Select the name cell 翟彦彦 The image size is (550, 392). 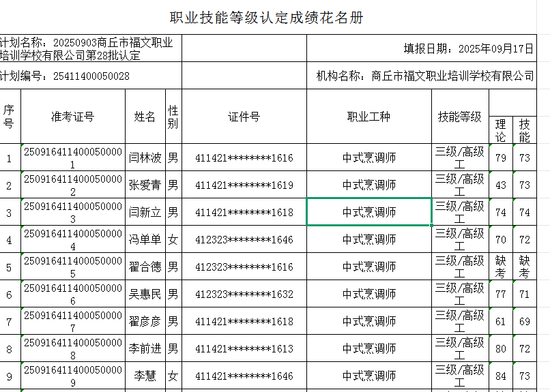pos(145,322)
